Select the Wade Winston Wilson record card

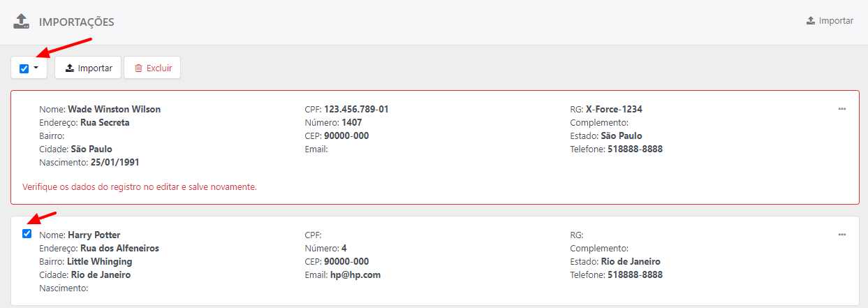[x=435, y=147]
